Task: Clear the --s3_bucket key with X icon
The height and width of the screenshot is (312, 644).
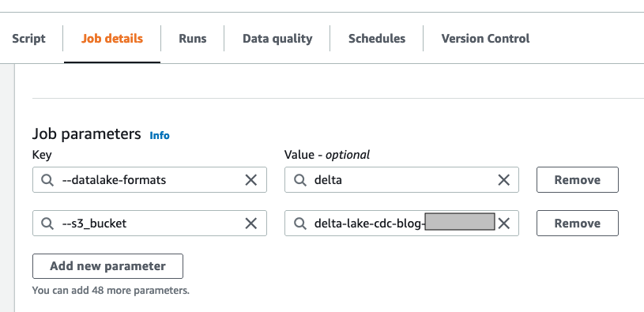Action: point(251,224)
